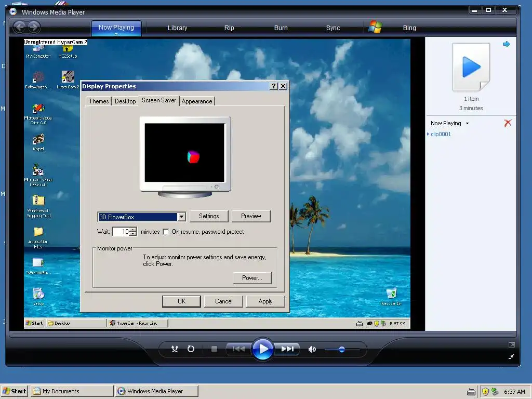
Task: Mute the player with the speaker icon
Action: click(x=312, y=349)
